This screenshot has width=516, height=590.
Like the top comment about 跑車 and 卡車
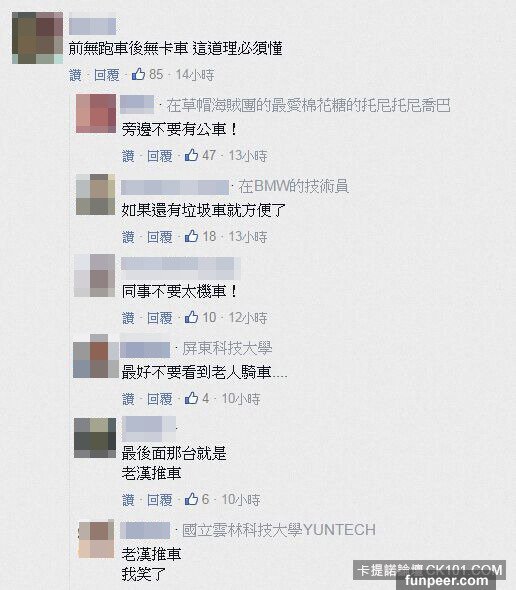click(x=75, y=75)
